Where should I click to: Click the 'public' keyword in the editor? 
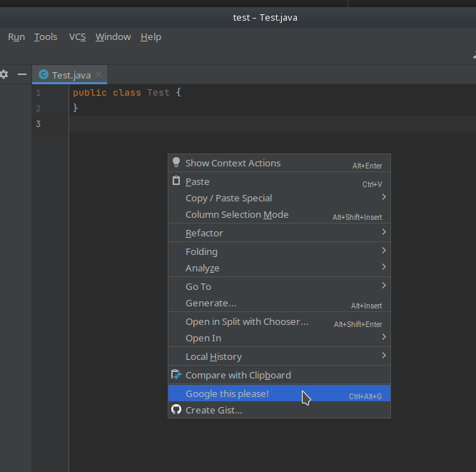click(90, 93)
